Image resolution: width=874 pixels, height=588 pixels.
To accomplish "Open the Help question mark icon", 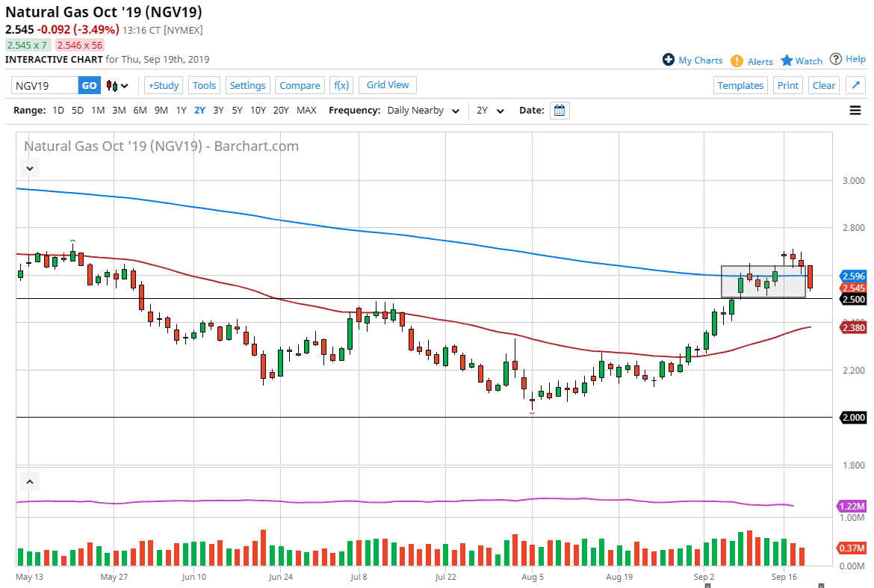I will coord(836,59).
